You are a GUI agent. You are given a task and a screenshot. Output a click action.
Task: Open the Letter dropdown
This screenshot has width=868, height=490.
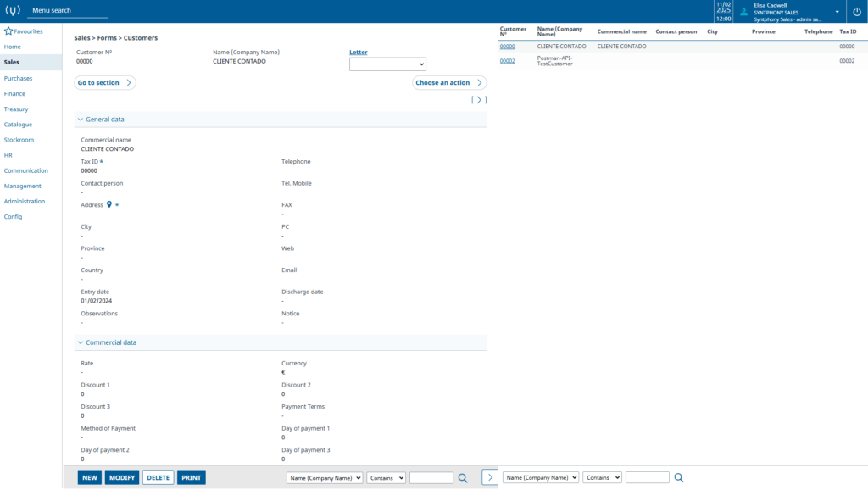coord(387,64)
